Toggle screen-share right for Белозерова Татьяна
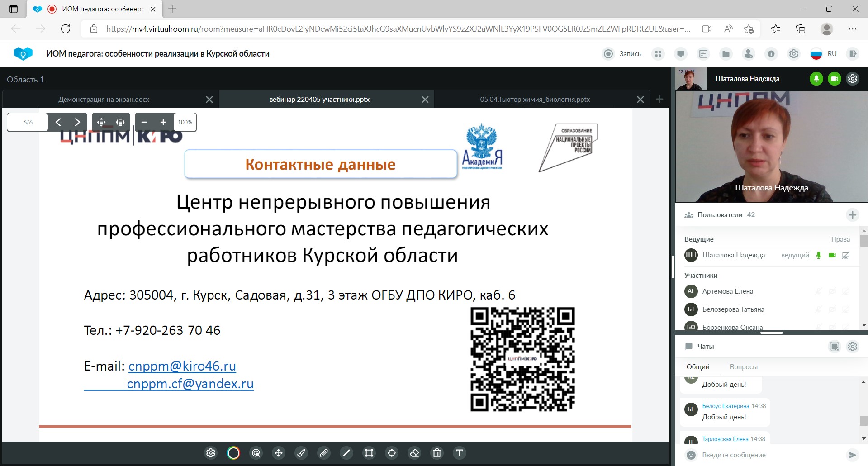The image size is (868, 466). click(x=845, y=309)
